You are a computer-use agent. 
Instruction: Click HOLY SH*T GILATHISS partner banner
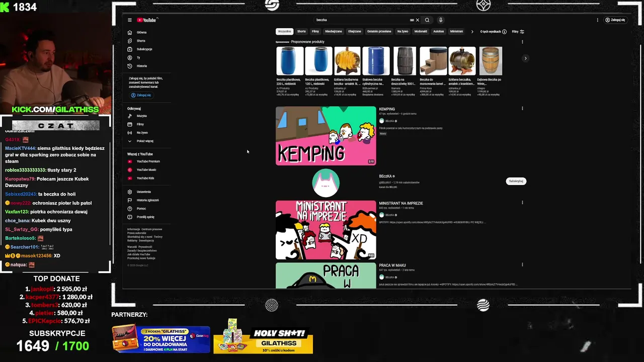(x=263, y=336)
